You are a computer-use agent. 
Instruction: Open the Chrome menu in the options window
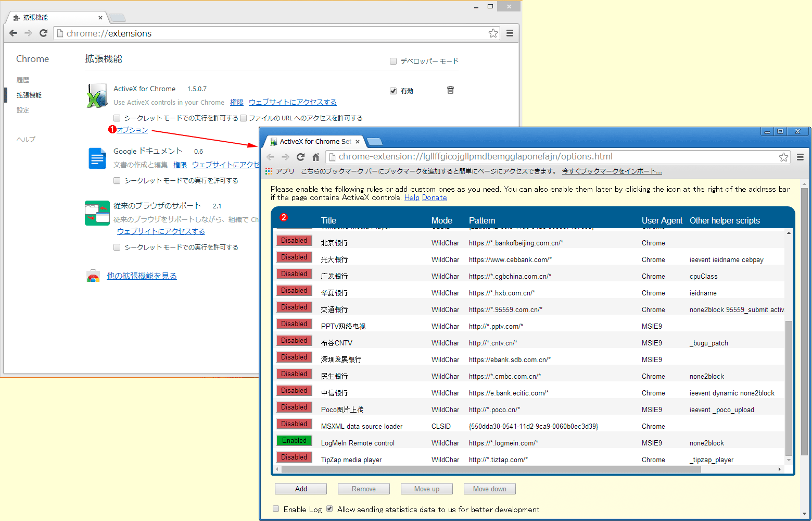click(x=801, y=156)
